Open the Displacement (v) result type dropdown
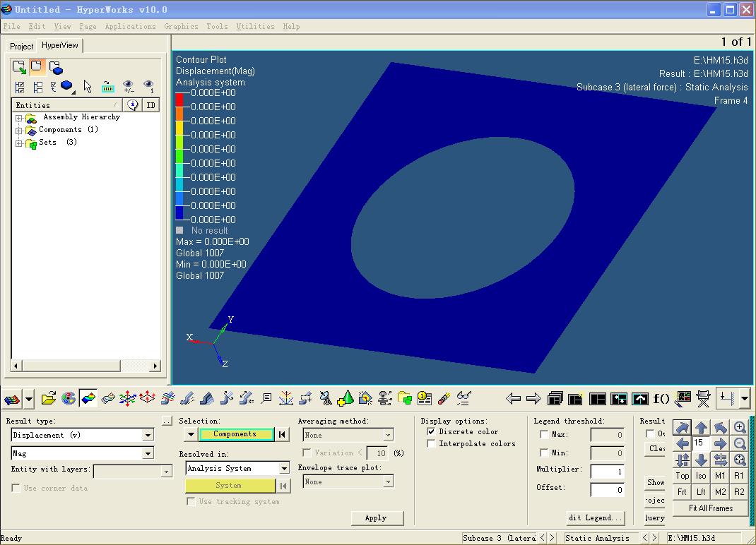 [148, 436]
